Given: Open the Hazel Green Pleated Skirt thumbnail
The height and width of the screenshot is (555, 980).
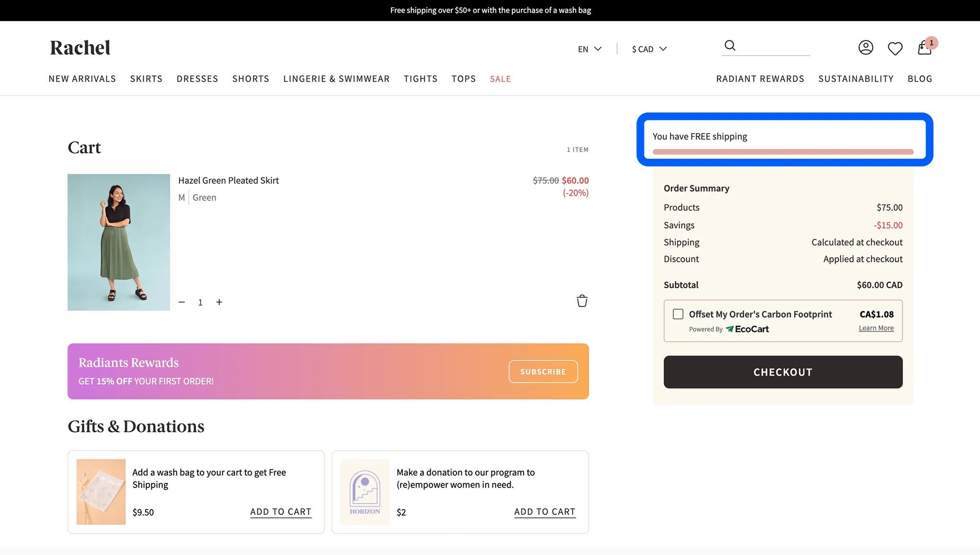Looking at the screenshot, I should [119, 242].
